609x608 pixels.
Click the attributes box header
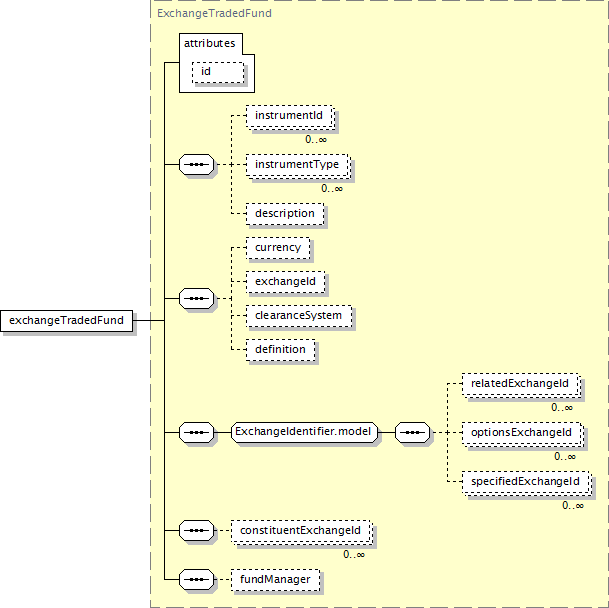[210, 43]
